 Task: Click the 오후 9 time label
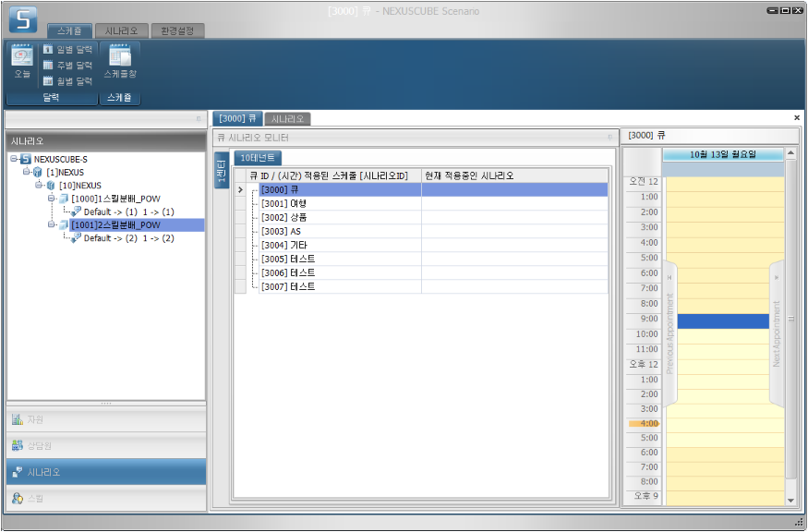pos(646,495)
